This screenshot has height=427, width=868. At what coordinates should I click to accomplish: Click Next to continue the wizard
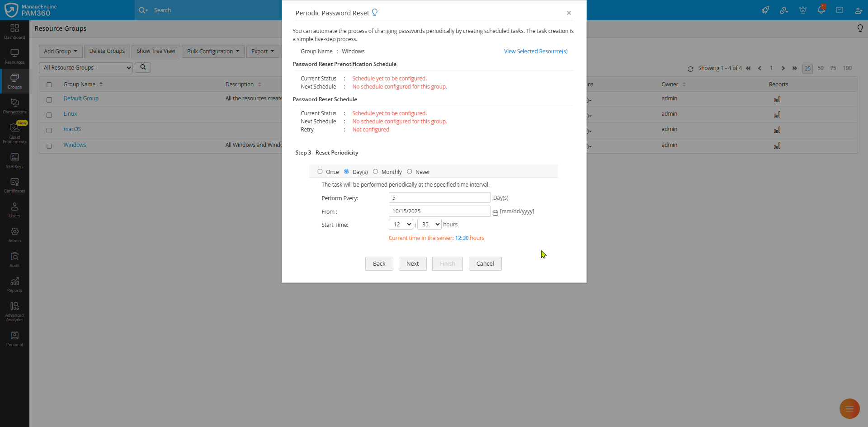pyautogui.click(x=413, y=263)
